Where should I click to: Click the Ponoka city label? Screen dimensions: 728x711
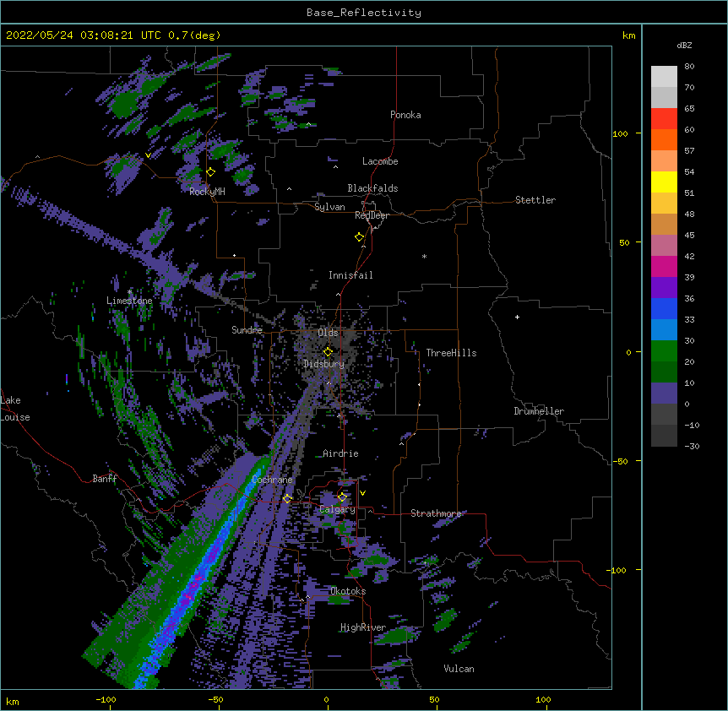(x=405, y=115)
